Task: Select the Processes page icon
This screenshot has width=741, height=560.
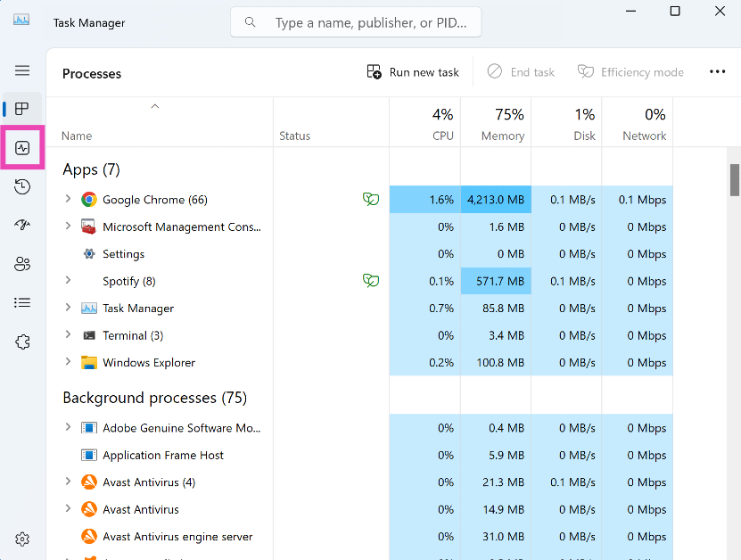Action: (22, 109)
